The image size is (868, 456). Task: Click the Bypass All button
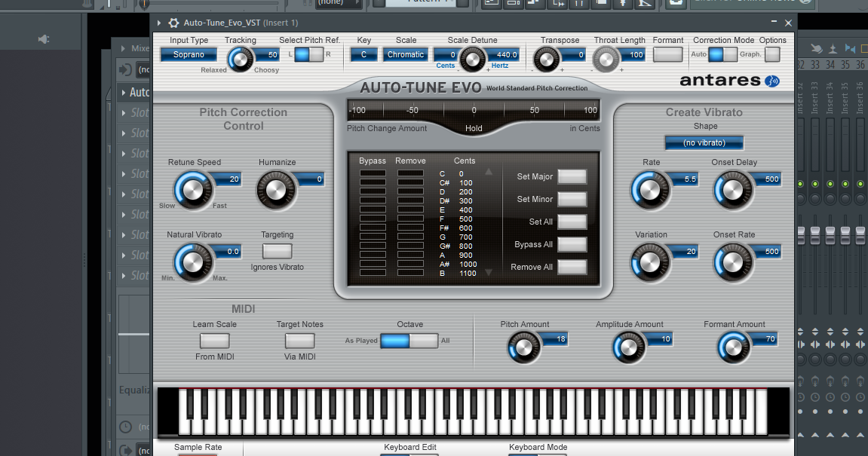(x=572, y=245)
